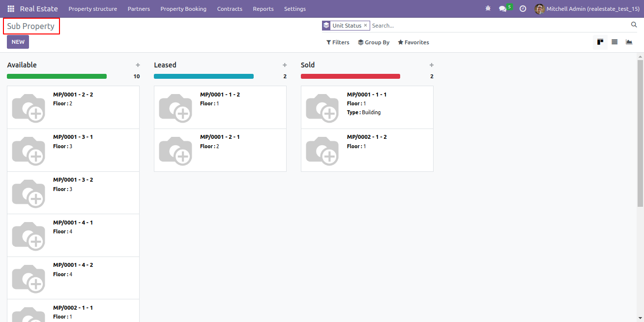Click image placeholder of MP/0001 - 1 - 1
644x322 pixels.
[322, 107]
